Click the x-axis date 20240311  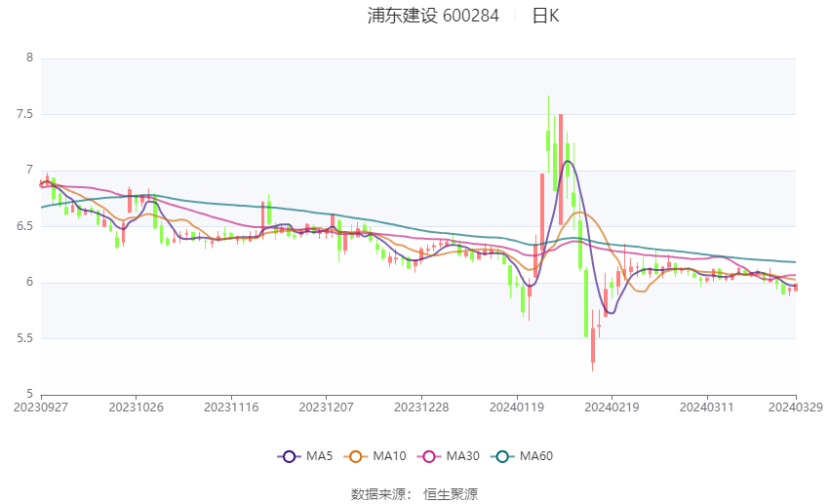click(707, 407)
